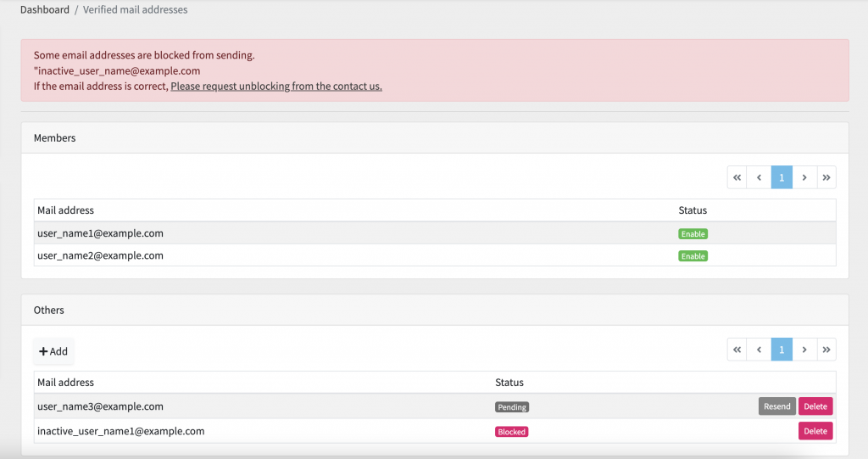Go to last page in Others pagination
868x459 pixels.
tap(826, 350)
